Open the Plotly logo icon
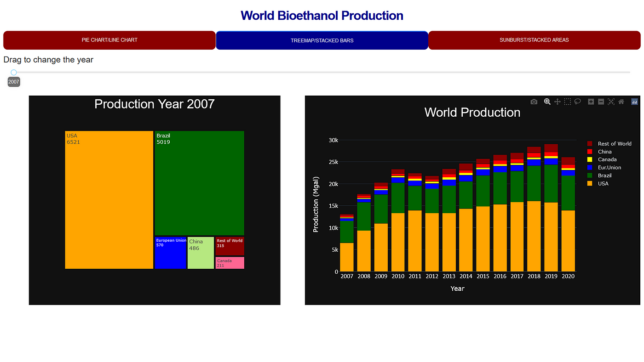The image size is (644, 362). tap(635, 102)
